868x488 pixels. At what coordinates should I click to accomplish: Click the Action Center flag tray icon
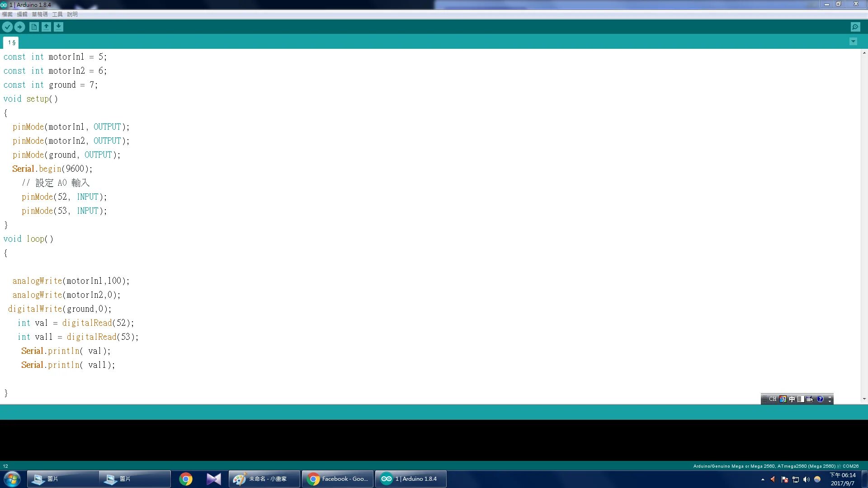click(785, 479)
